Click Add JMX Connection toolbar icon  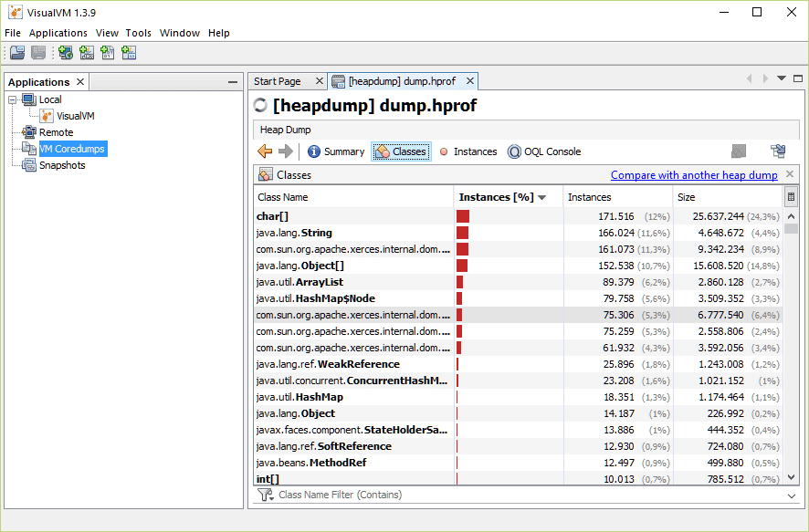pos(87,53)
